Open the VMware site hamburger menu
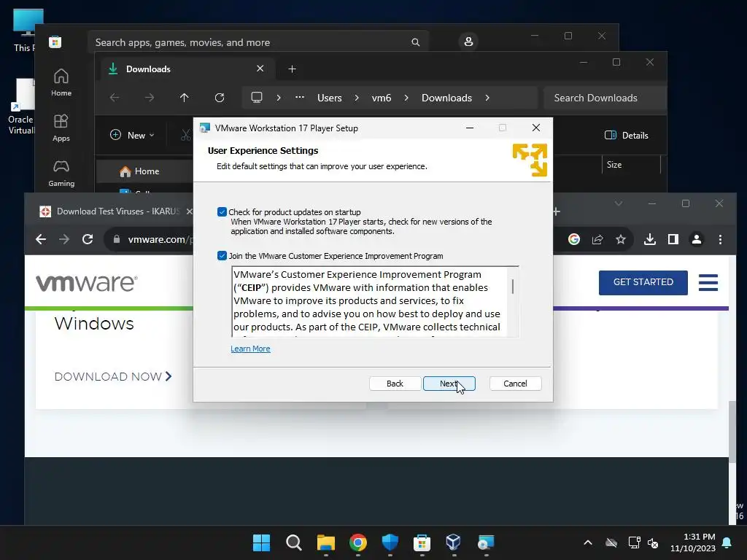Screen dimensions: 747x560 click(708, 282)
